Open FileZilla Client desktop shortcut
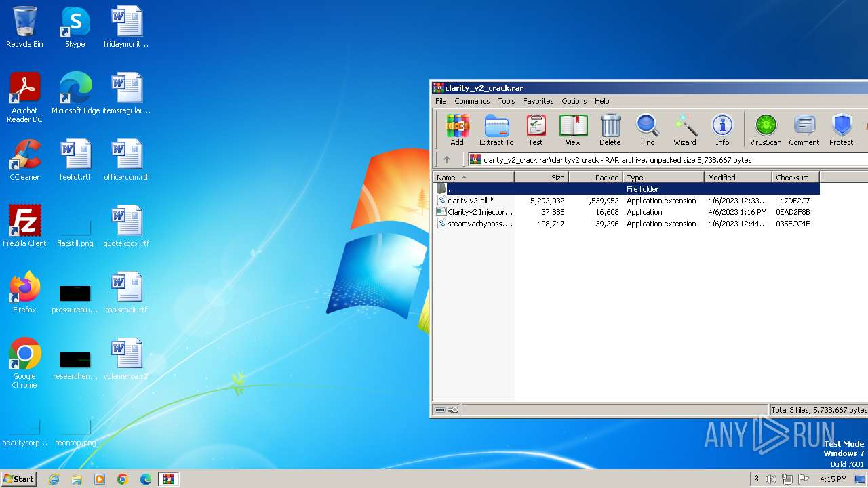 pyautogui.click(x=24, y=226)
